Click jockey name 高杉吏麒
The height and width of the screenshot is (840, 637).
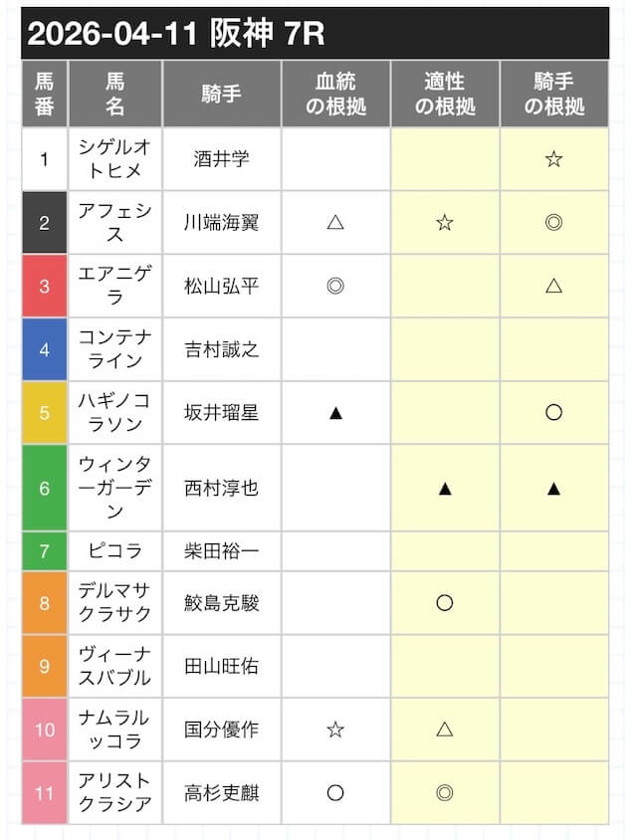click(x=222, y=793)
